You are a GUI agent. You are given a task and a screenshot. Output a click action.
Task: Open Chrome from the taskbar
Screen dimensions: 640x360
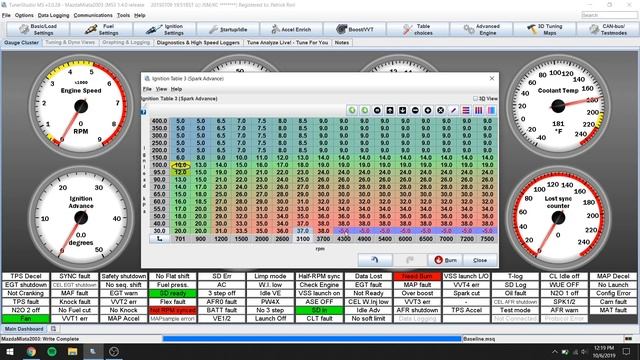(31, 351)
